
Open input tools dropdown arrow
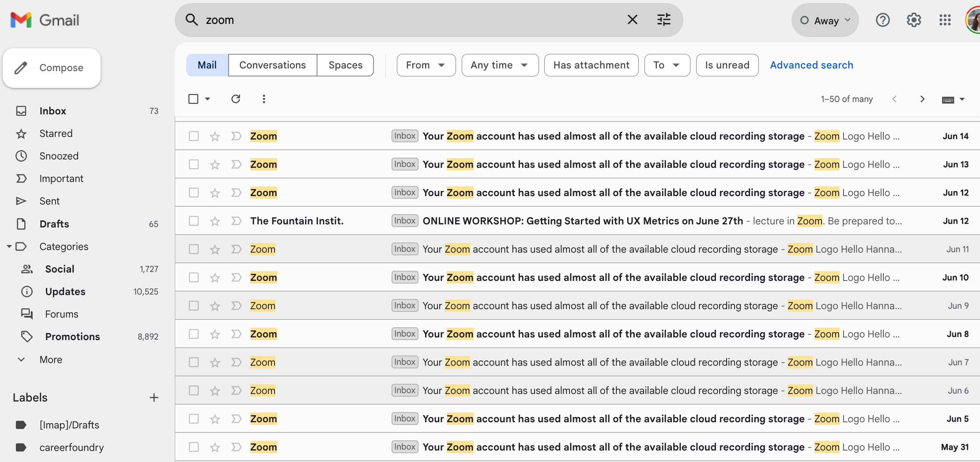(962, 99)
